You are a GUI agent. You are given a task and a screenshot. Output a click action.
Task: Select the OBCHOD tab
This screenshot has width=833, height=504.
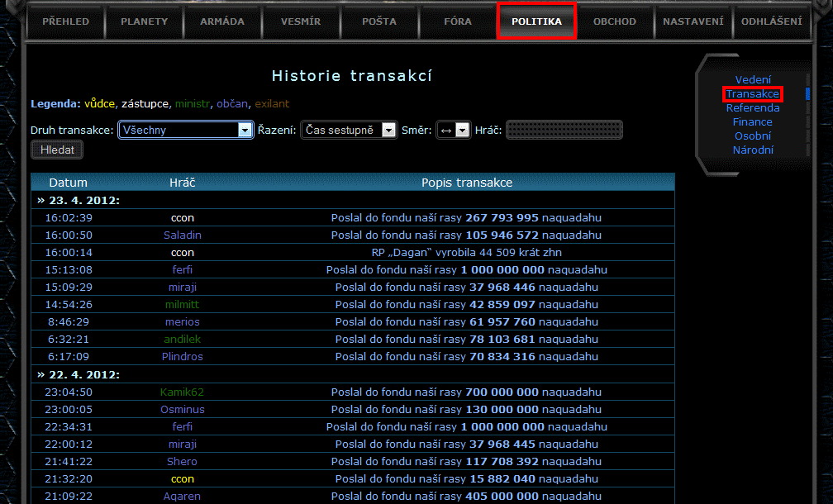coord(615,21)
